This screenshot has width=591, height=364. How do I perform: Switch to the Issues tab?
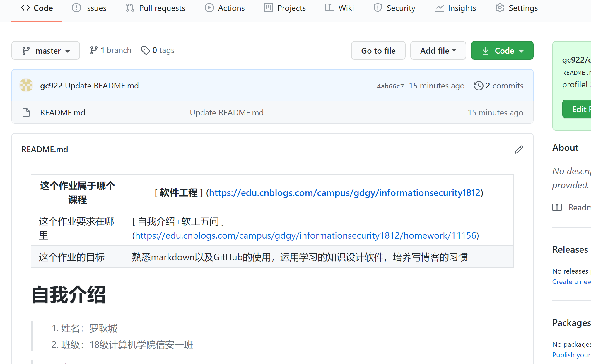click(x=89, y=8)
